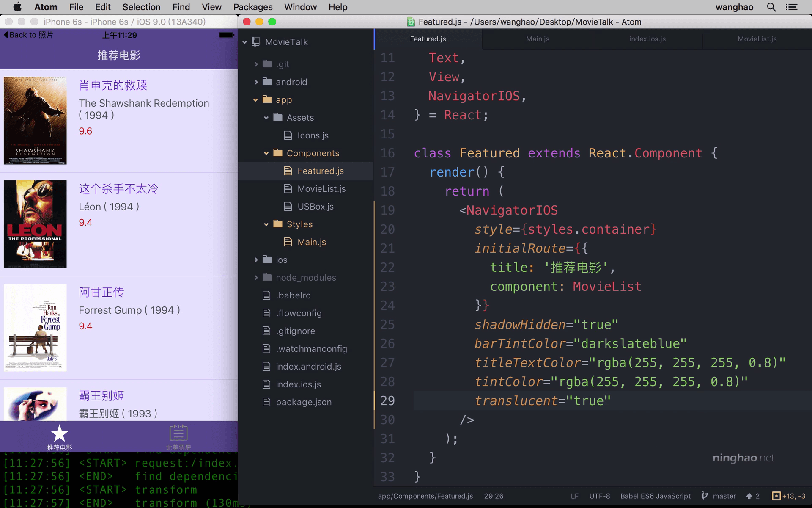Tap Back to 照片 in simulator status bar
Viewport: 812px width, 508px height.
tap(28, 35)
